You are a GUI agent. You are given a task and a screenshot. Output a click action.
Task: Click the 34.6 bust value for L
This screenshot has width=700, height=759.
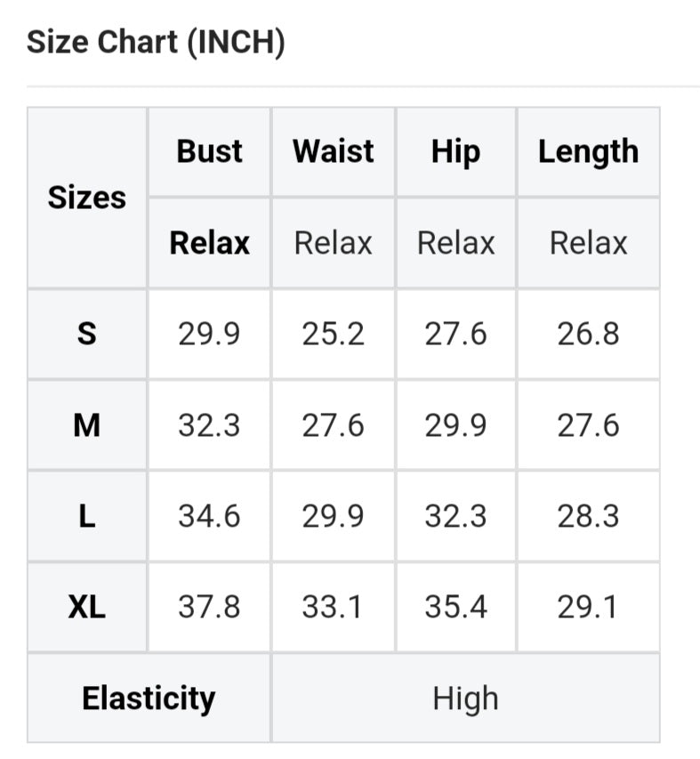[209, 516]
